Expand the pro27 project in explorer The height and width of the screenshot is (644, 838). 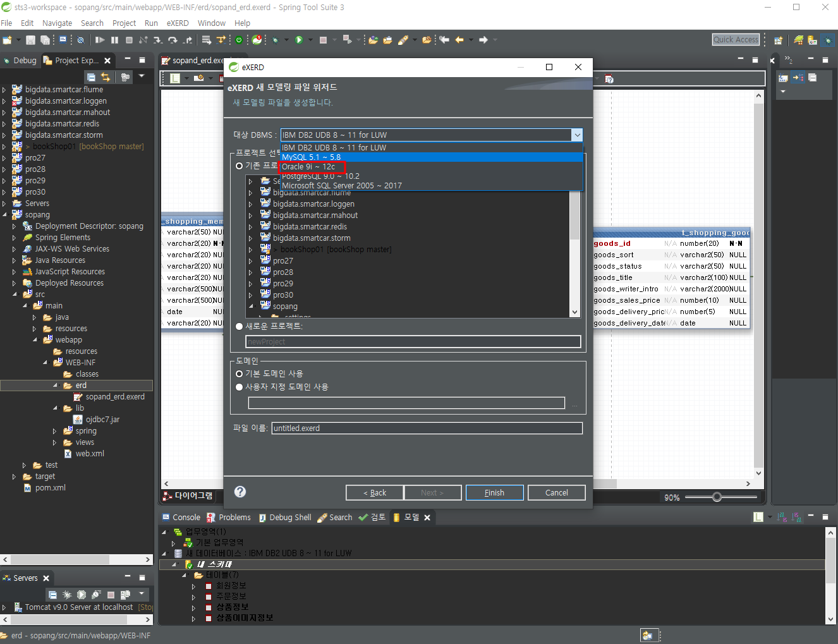click(4, 158)
